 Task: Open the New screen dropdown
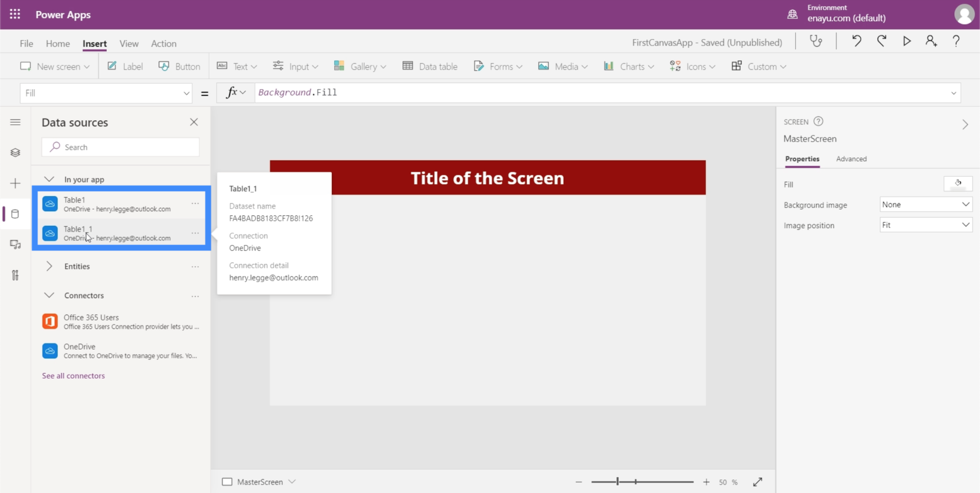click(x=55, y=67)
